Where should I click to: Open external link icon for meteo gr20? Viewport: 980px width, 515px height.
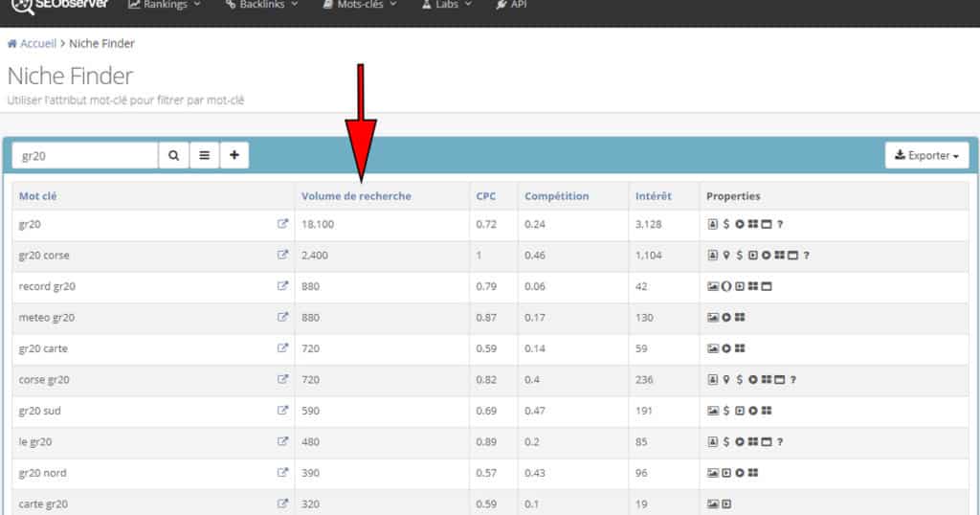click(282, 318)
